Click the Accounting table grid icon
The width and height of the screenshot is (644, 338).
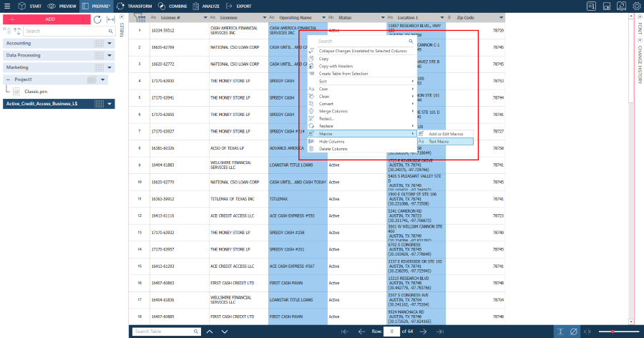[99, 43]
